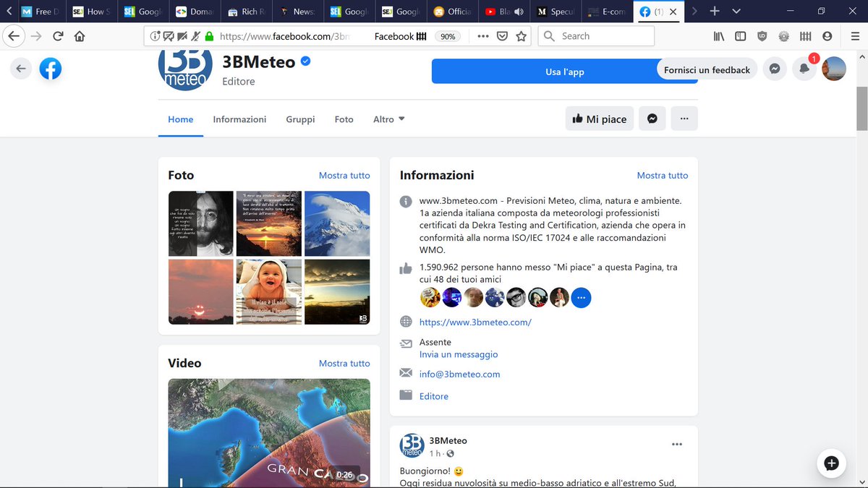
Task: Open Facebook notifications bell
Action: click(804, 69)
